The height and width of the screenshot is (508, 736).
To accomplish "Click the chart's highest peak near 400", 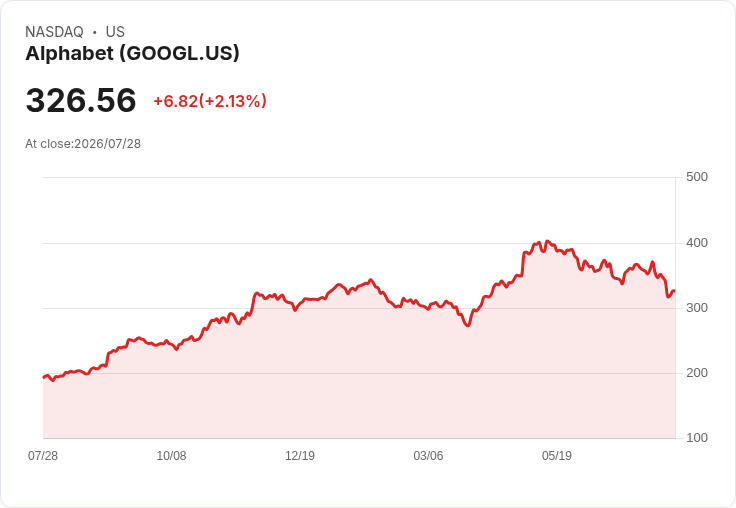I will [x=547, y=241].
